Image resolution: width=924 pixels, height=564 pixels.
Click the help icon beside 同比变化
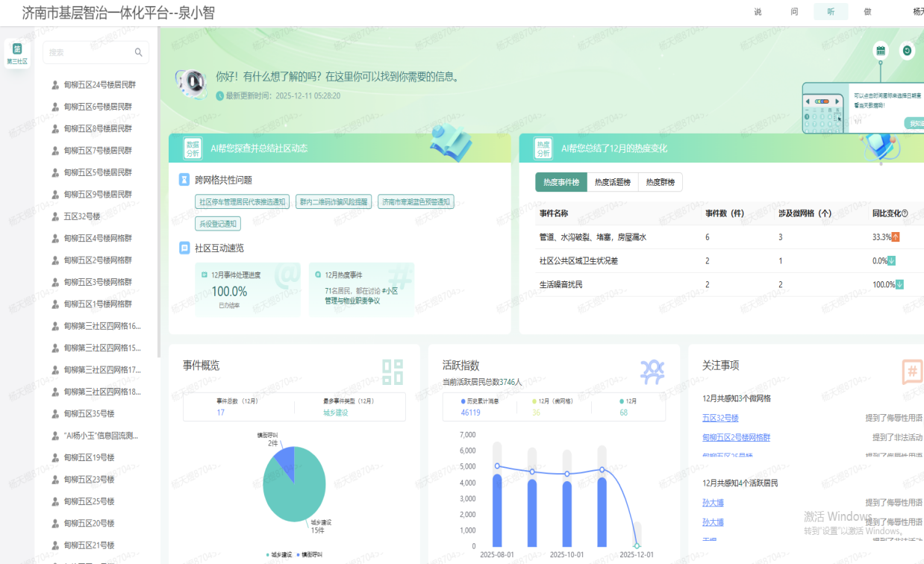point(905,213)
